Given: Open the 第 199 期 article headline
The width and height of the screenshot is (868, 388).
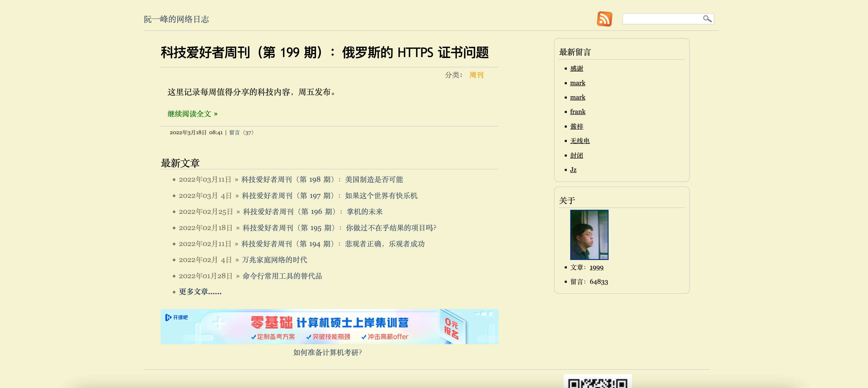Looking at the screenshot, I should 324,52.
